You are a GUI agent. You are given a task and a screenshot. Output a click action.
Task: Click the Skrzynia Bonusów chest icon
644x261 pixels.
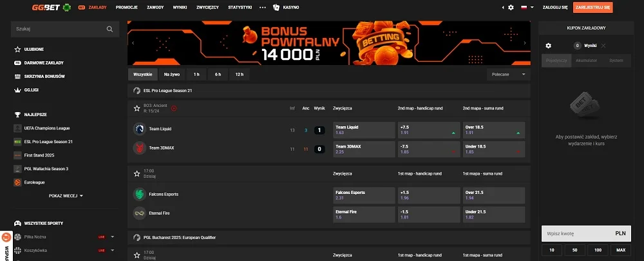pyautogui.click(x=17, y=76)
